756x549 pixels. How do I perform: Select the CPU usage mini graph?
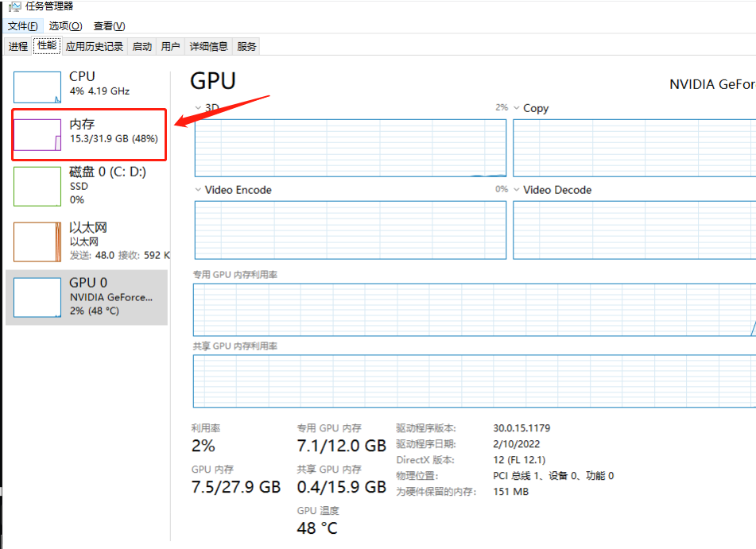[37, 87]
